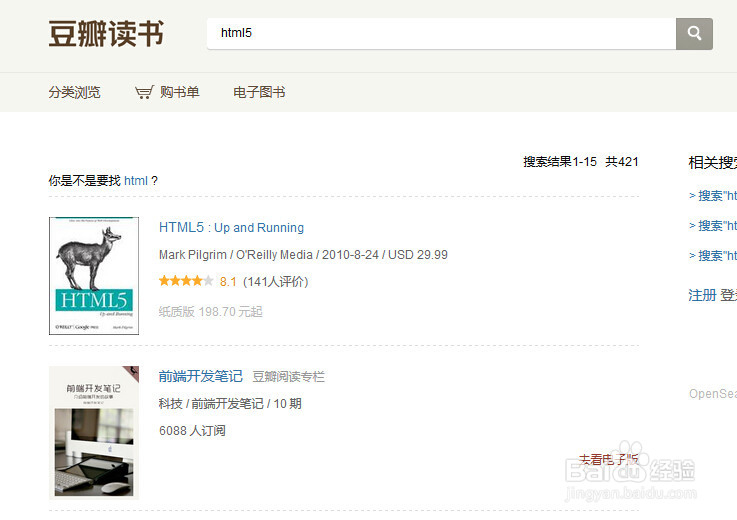Focus the search box containing html5

click(441, 33)
